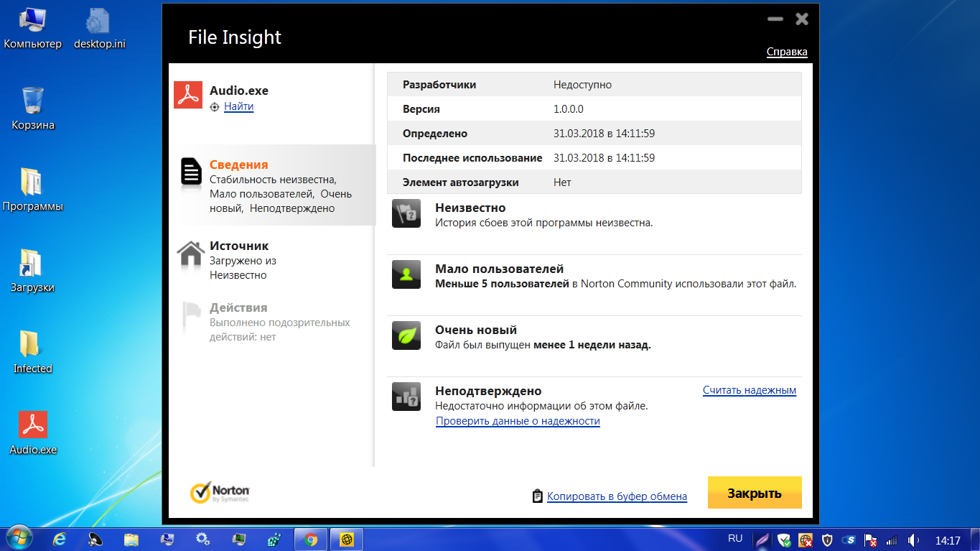This screenshot has width=980, height=551.
Task: Click the loudspeaker icon pinned to the taskbar
Action: point(95,539)
